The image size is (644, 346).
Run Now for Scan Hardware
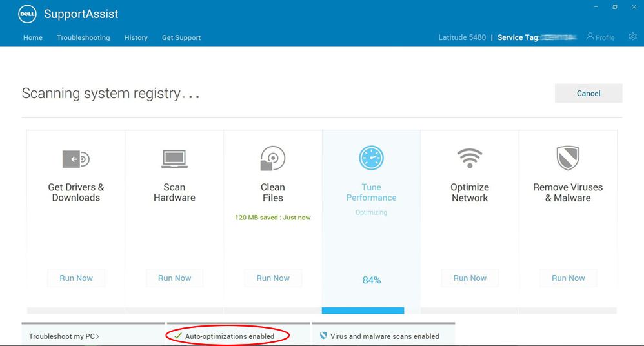[x=175, y=278]
